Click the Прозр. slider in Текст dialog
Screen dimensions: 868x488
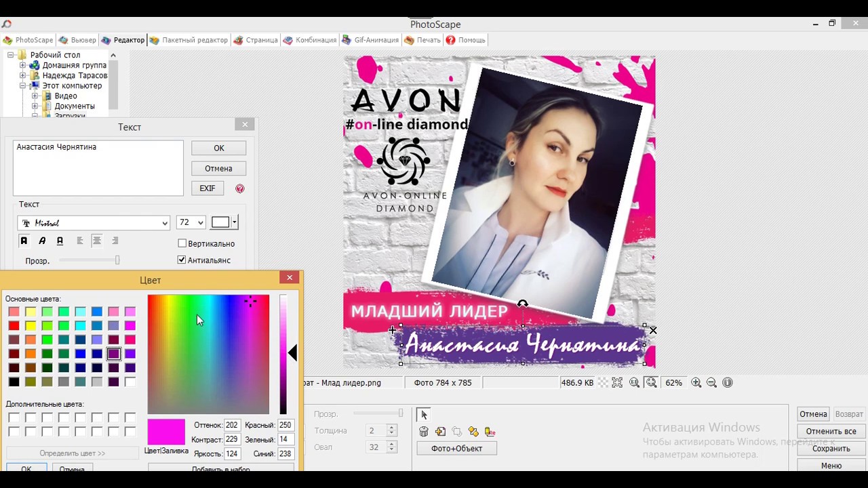(90, 260)
